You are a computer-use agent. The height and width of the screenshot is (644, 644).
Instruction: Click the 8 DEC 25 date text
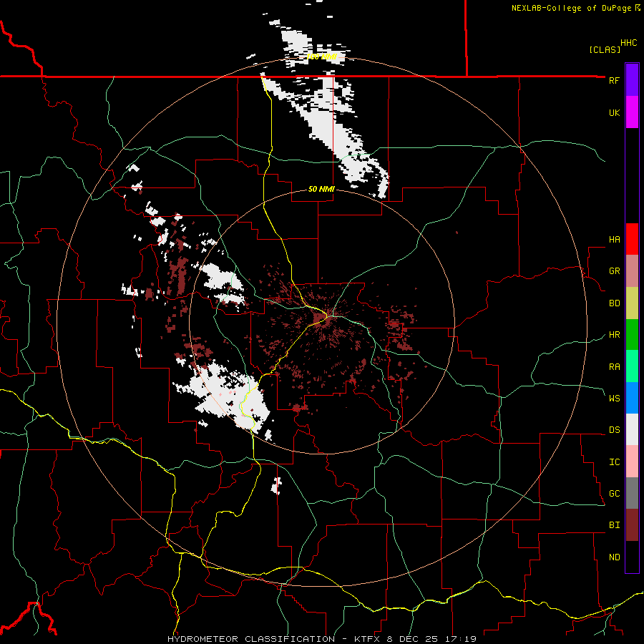413,639
